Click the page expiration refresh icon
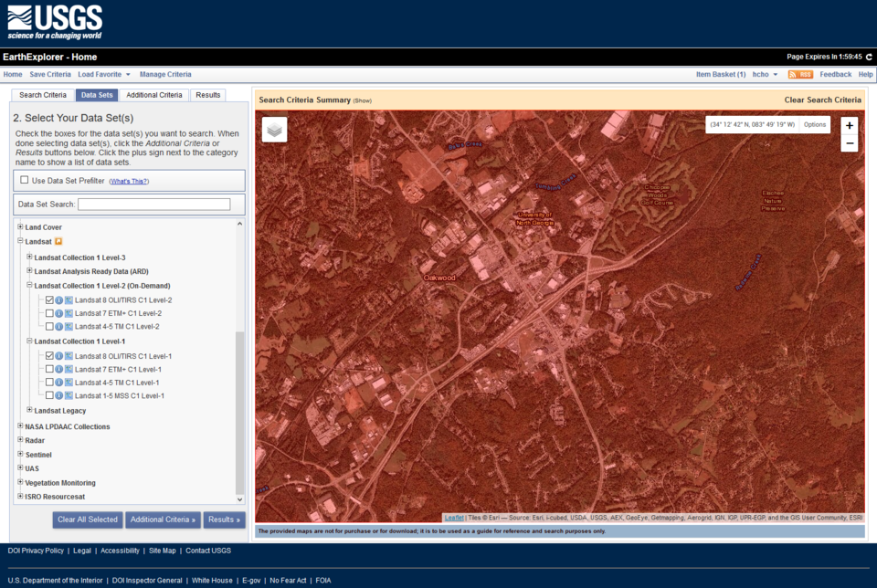The height and width of the screenshot is (588, 877). 870,57
